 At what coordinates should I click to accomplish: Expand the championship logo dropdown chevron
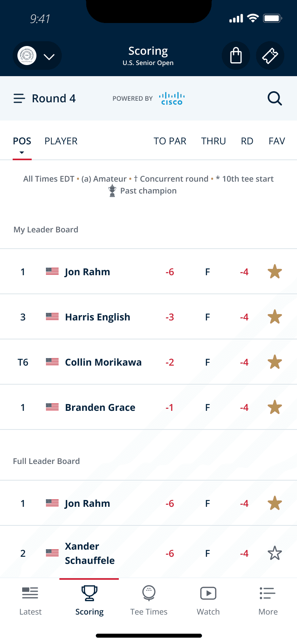click(x=49, y=57)
